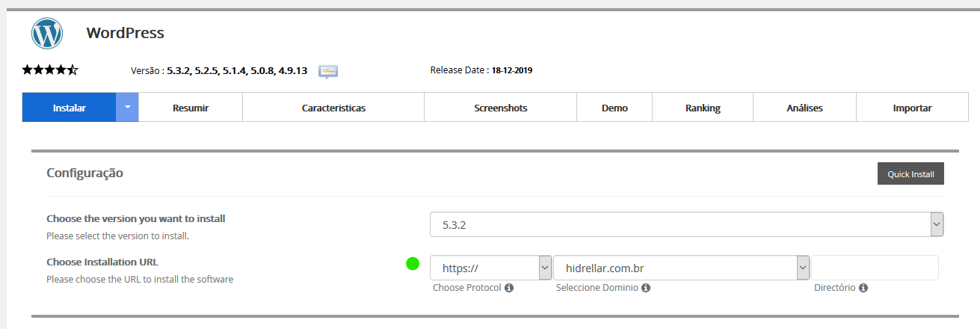Click the WordPress title text

click(125, 33)
